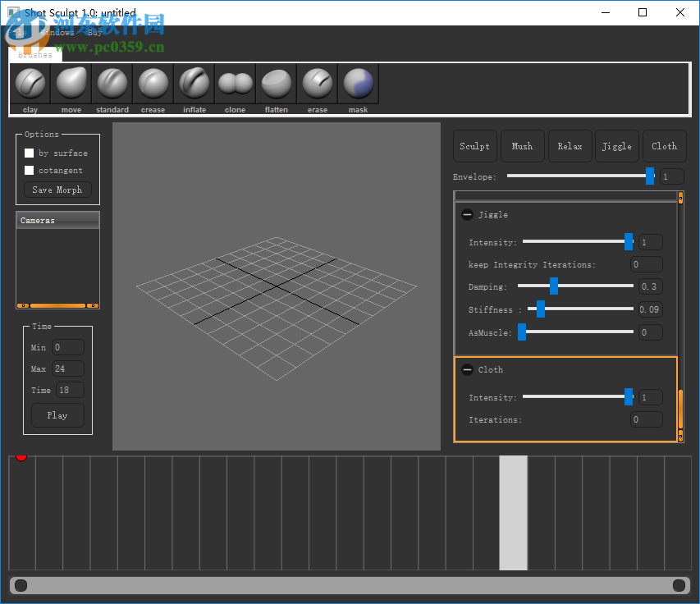The image size is (700, 604).
Task: Click the Envelope slider handle
Action: tap(650, 176)
